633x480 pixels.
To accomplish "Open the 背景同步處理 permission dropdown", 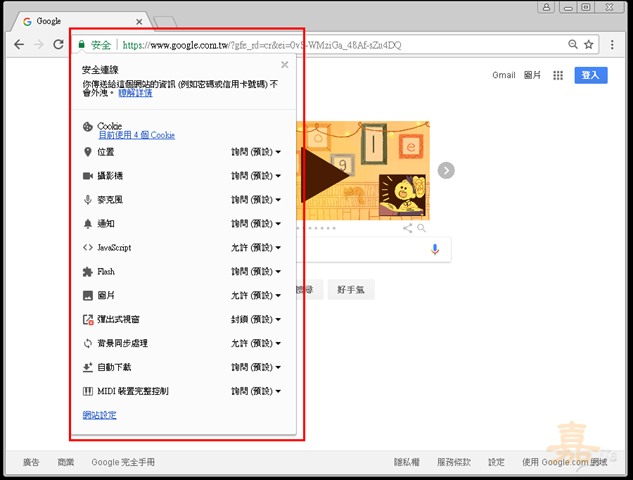I will pos(256,344).
